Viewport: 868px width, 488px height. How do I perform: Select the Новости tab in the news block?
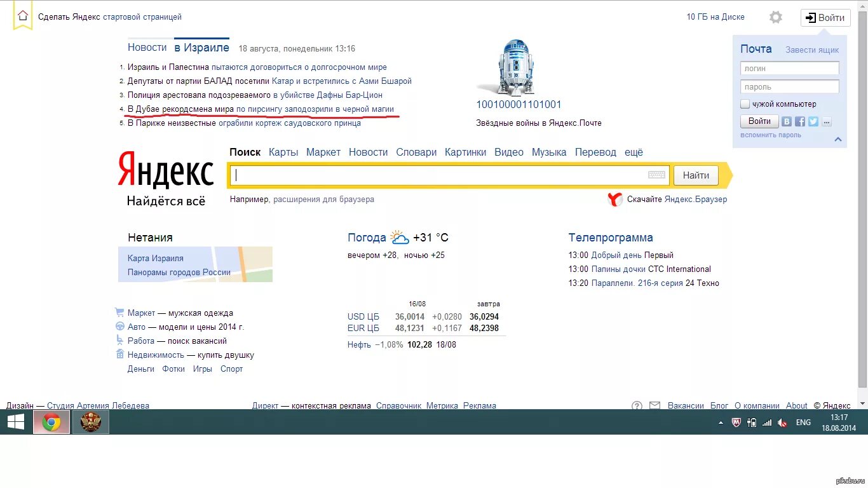(147, 48)
